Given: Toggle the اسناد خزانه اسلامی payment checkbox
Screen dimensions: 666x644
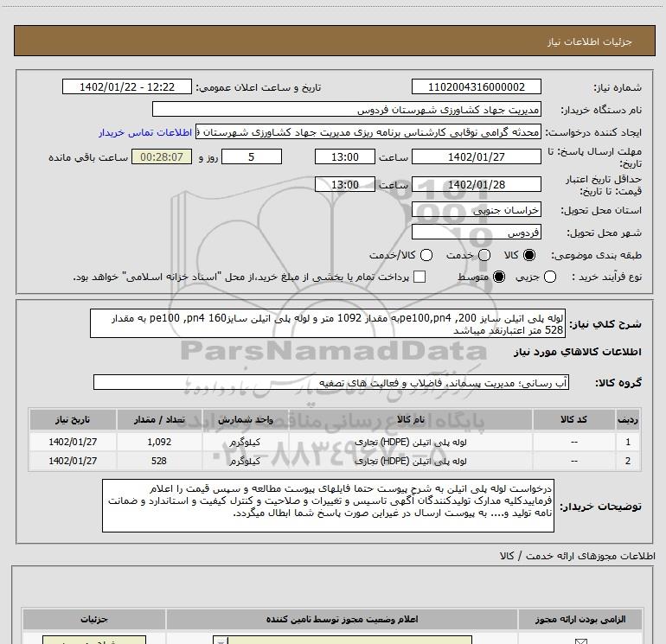Looking at the screenshot, I should 419,277.
